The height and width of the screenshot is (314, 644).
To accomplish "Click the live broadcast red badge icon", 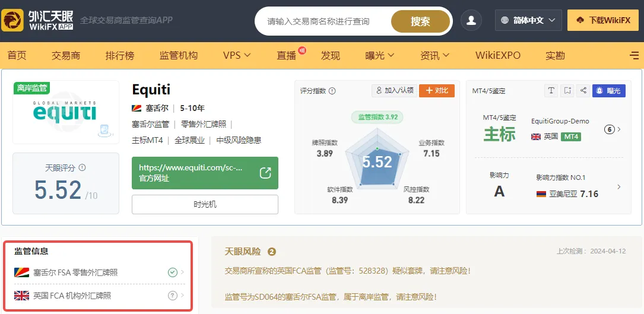I will click(302, 50).
